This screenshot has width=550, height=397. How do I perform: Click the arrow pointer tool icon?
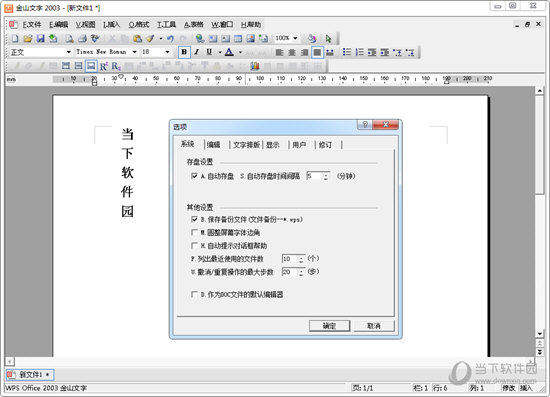(x=328, y=39)
